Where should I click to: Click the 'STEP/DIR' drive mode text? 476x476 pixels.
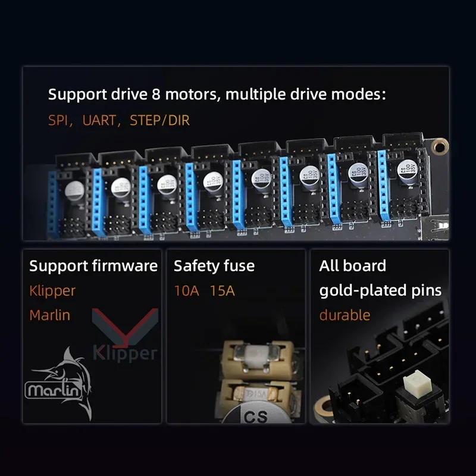click(x=159, y=120)
